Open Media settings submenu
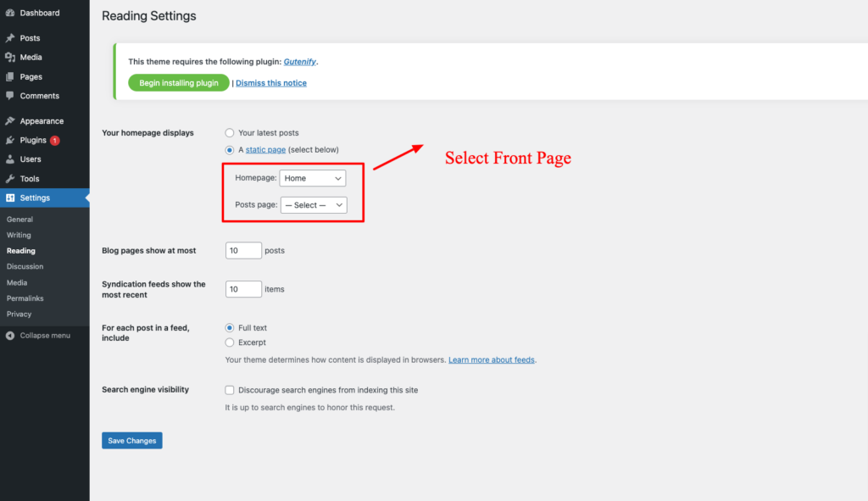The image size is (868, 501). tap(17, 282)
